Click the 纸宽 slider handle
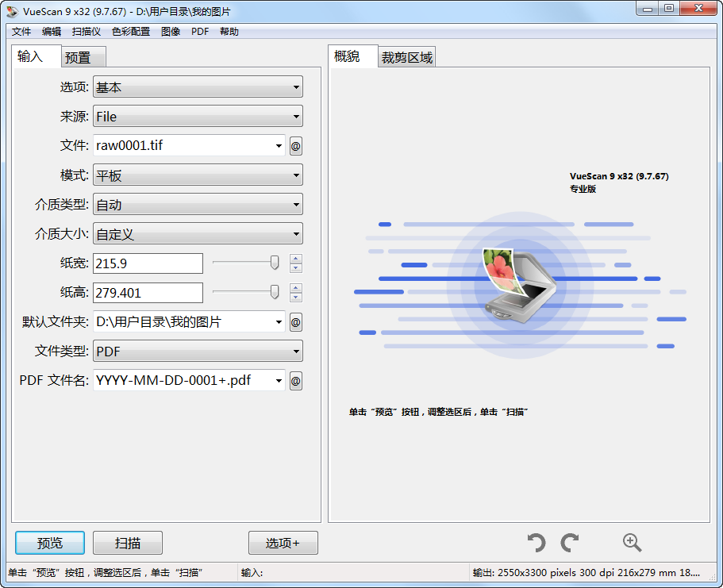The height and width of the screenshot is (588, 723). [275, 263]
